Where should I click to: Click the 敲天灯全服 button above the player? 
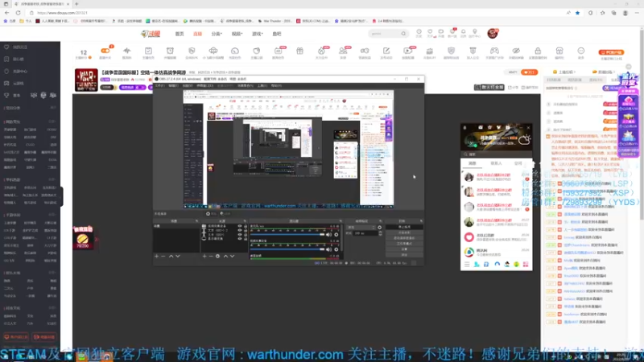click(489, 87)
